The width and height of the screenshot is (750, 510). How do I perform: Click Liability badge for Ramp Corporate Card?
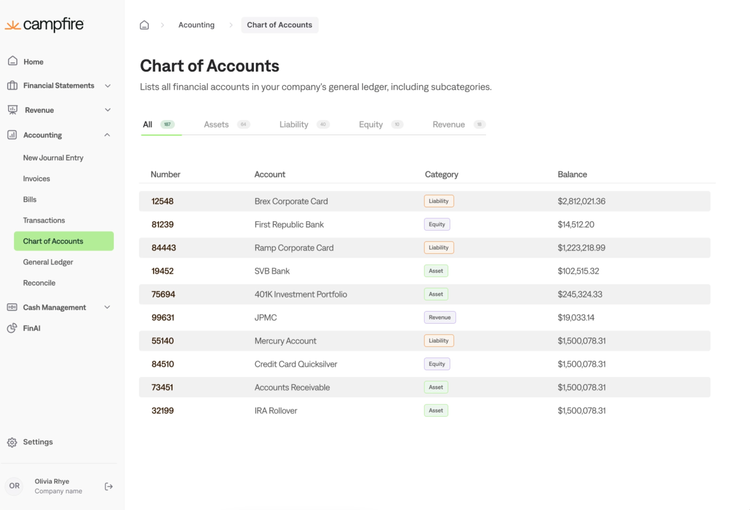439,248
